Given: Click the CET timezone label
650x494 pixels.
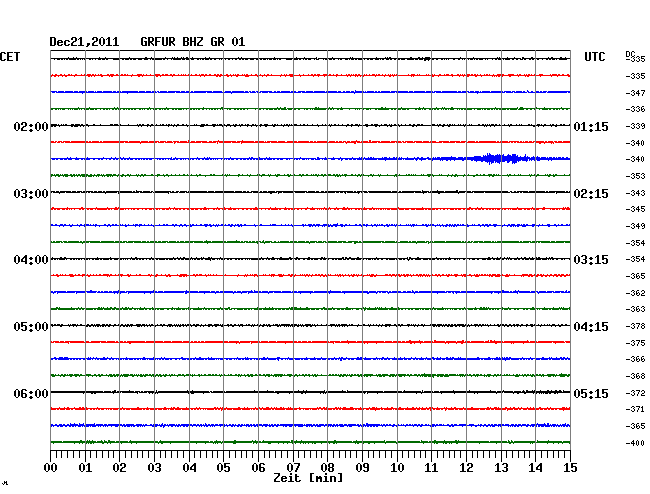Looking at the screenshot, I should click(10, 57).
